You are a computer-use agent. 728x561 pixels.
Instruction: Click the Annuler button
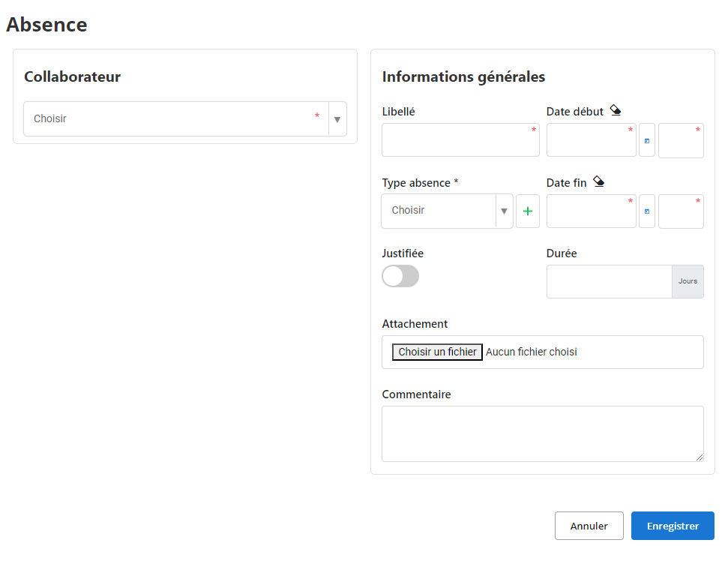tap(589, 526)
